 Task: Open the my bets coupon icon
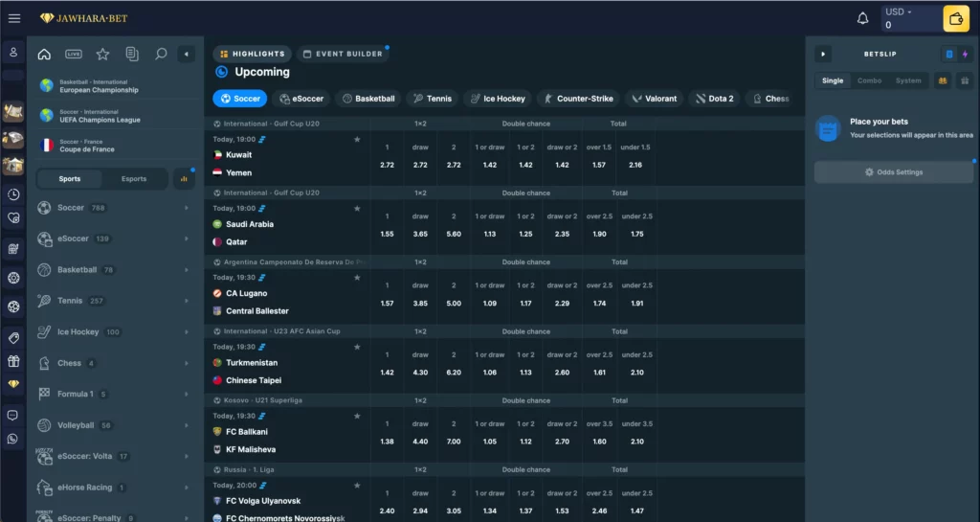coord(132,54)
